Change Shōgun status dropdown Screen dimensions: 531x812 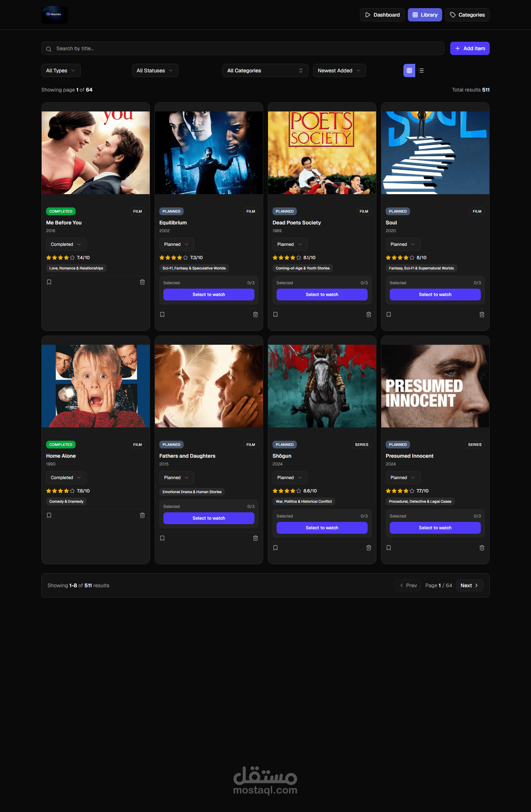pyautogui.click(x=290, y=478)
